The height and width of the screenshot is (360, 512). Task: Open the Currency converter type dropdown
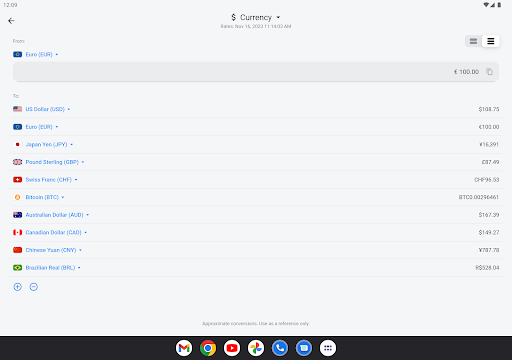256,17
